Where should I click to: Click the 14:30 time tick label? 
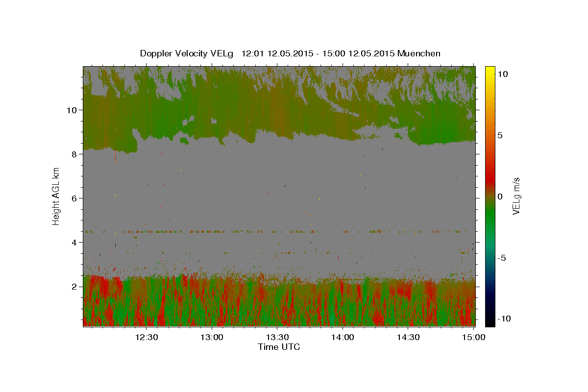pyautogui.click(x=408, y=337)
